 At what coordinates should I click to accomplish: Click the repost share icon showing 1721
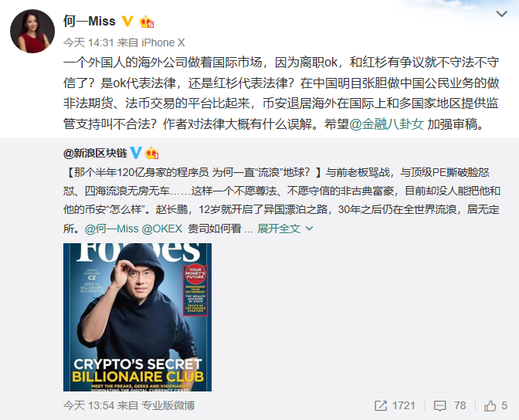click(381, 406)
